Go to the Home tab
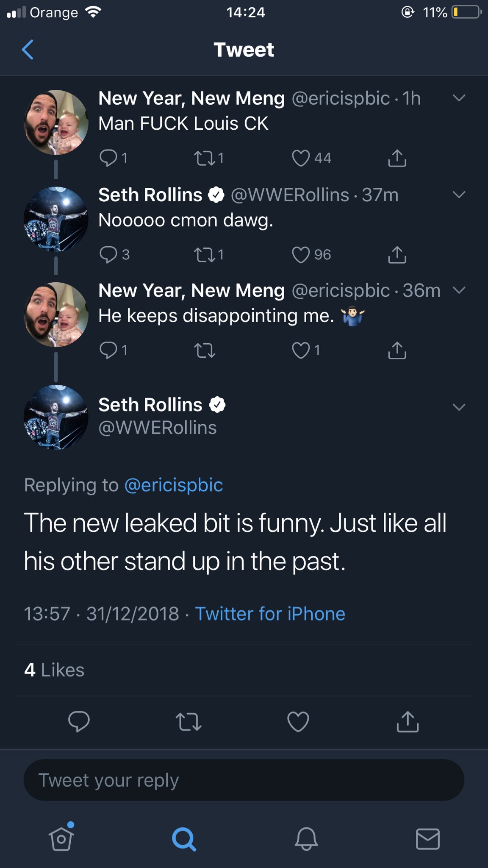This screenshot has height=868, width=488. pyautogui.click(x=61, y=838)
